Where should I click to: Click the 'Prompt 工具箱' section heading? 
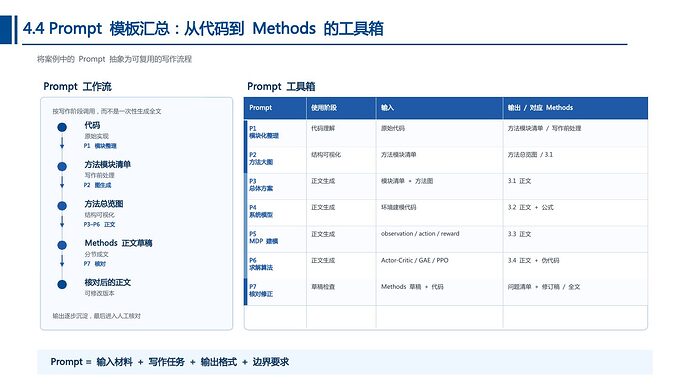281,86
